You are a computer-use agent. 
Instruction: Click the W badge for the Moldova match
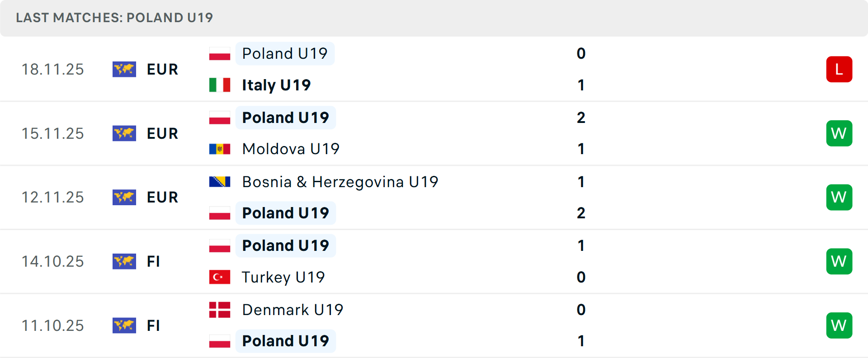(839, 133)
